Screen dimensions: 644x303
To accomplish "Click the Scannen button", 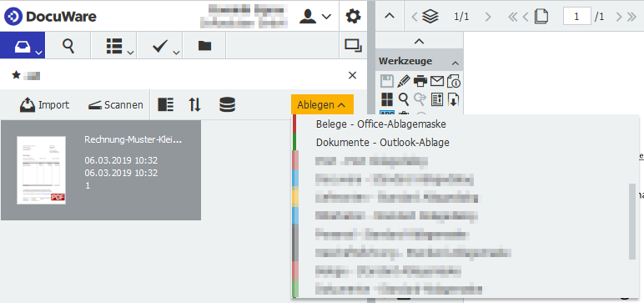I will tap(115, 105).
